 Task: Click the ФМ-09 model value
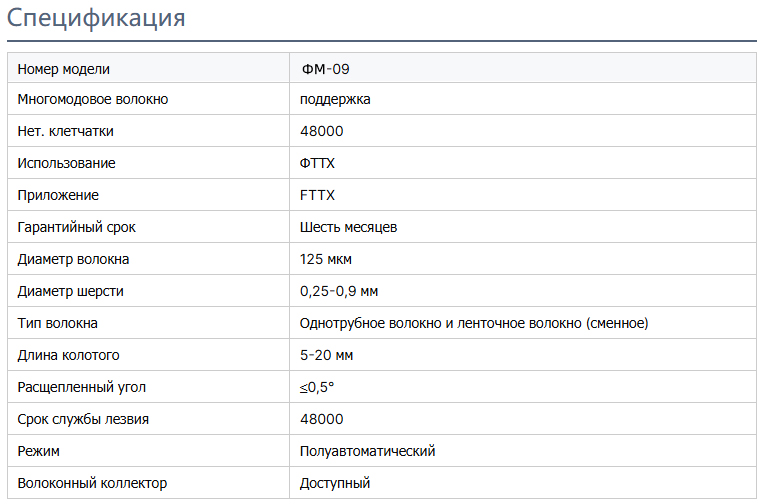point(325,69)
